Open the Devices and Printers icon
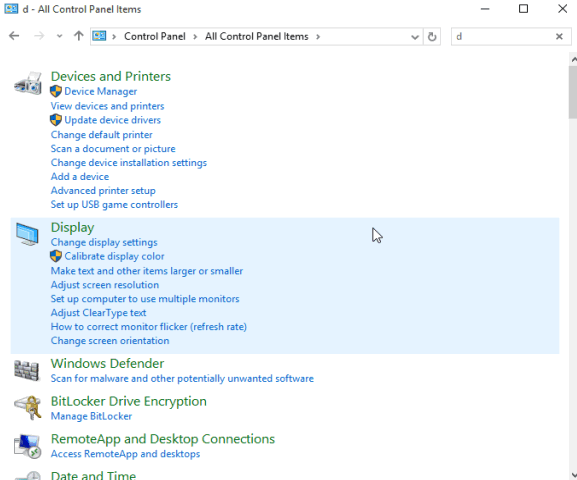This screenshot has width=577, height=480. [x=28, y=84]
